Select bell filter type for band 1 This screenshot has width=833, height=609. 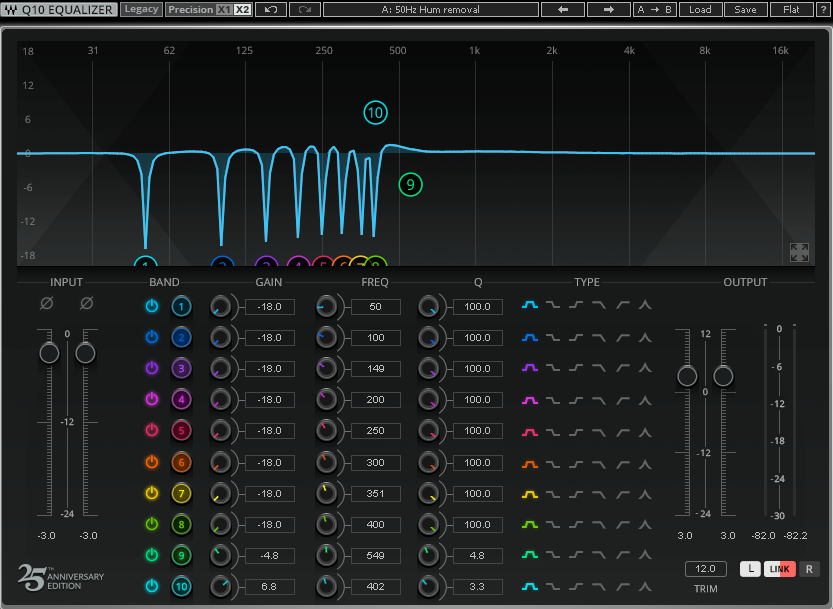coord(530,305)
